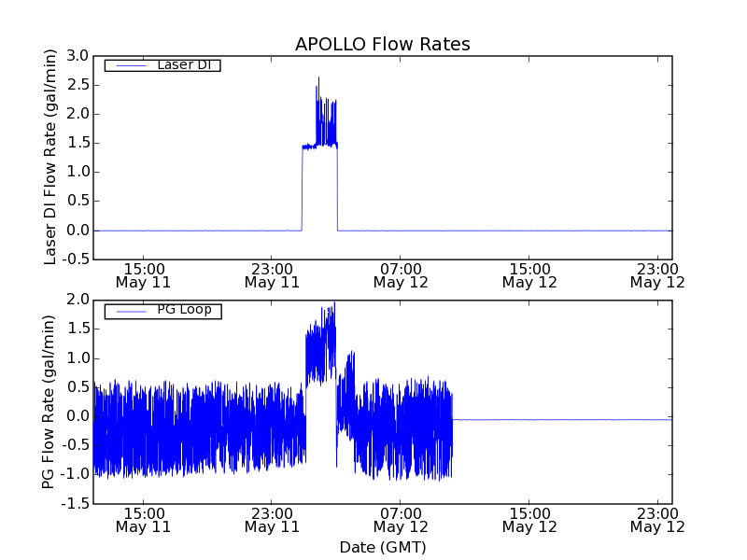Click the 'Laser DI Flow Rate (gal/min)' axis label
Viewport: 747px width, 560px height.
50,157
